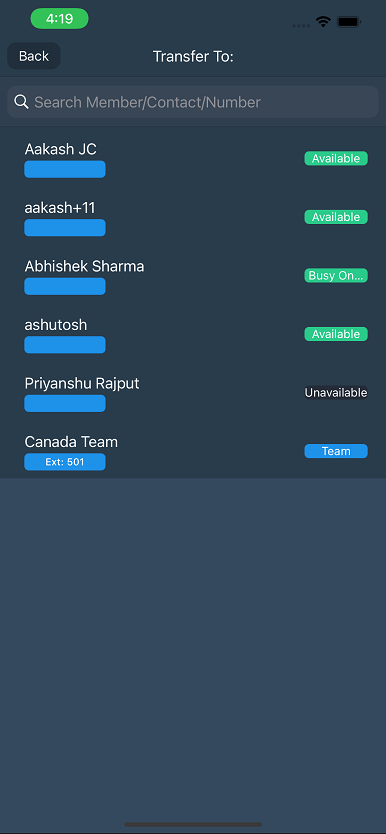
Task: Focus the Search Member/Contact/Number field
Action: [193, 102]
